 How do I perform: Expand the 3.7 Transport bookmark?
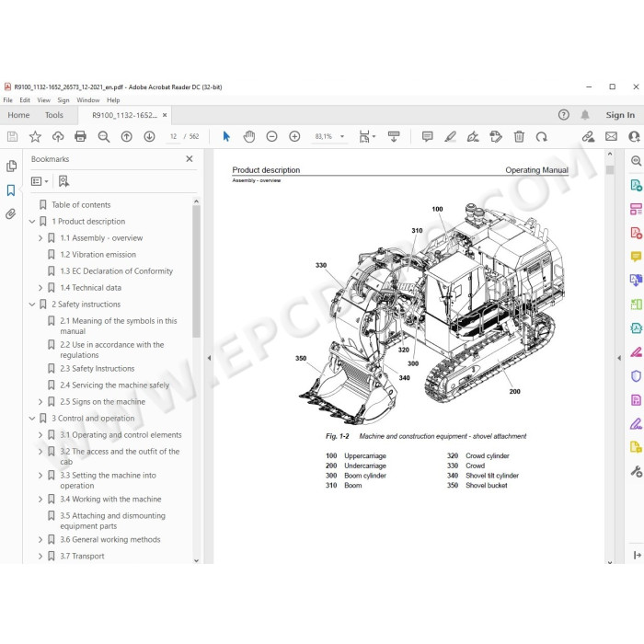pos(40,556)
